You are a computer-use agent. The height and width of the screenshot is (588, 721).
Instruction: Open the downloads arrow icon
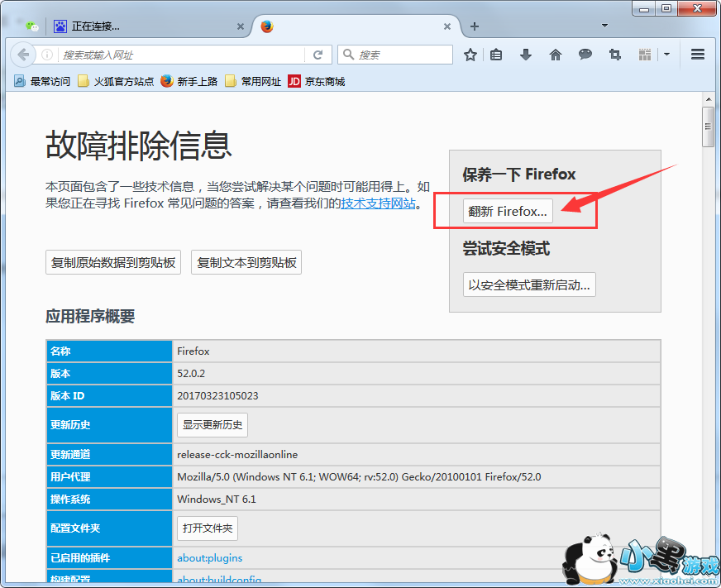pyautogui.click(x=526, y=55)
